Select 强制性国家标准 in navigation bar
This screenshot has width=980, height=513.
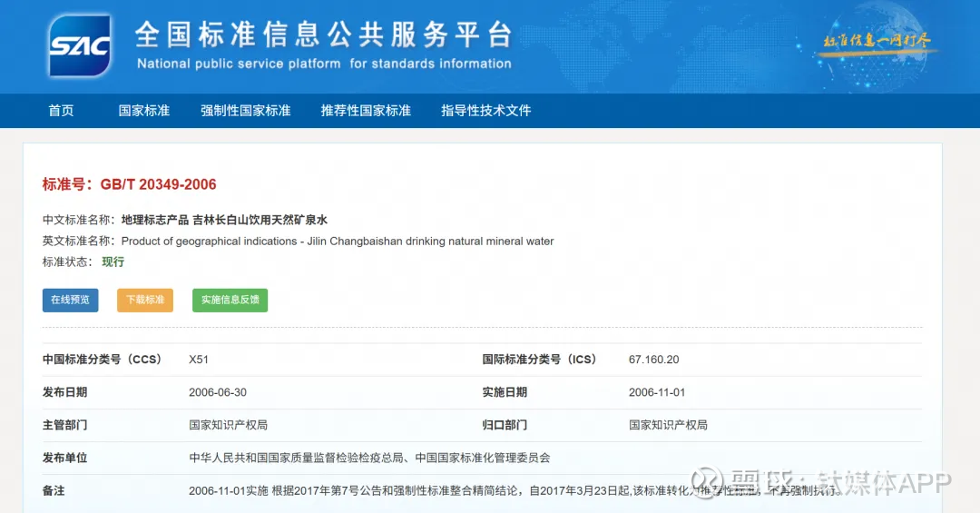click(246, 111)
